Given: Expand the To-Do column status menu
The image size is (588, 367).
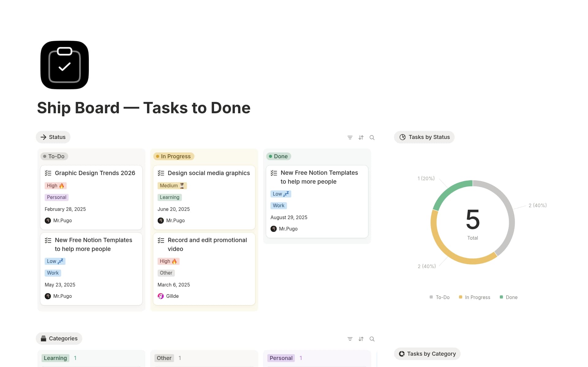Looking at the screenshot, I should 54,156.
